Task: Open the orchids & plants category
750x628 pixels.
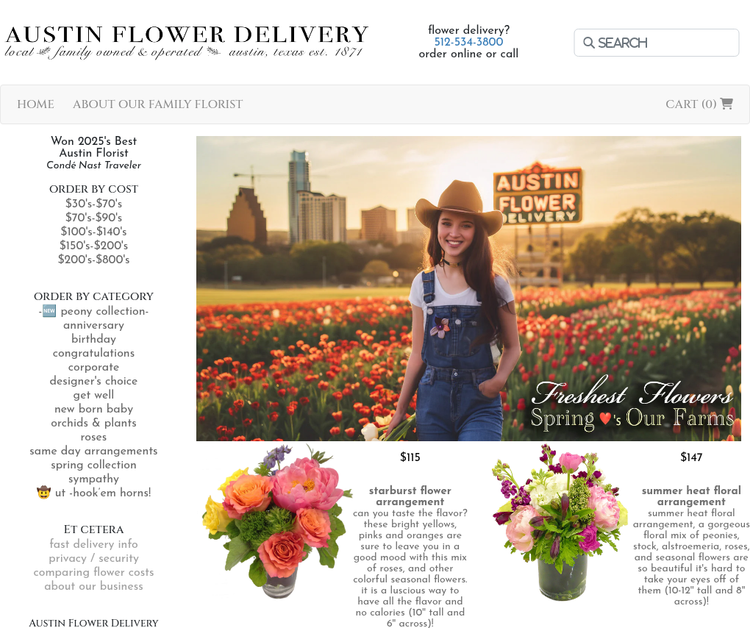Action: tap(94, 423)
